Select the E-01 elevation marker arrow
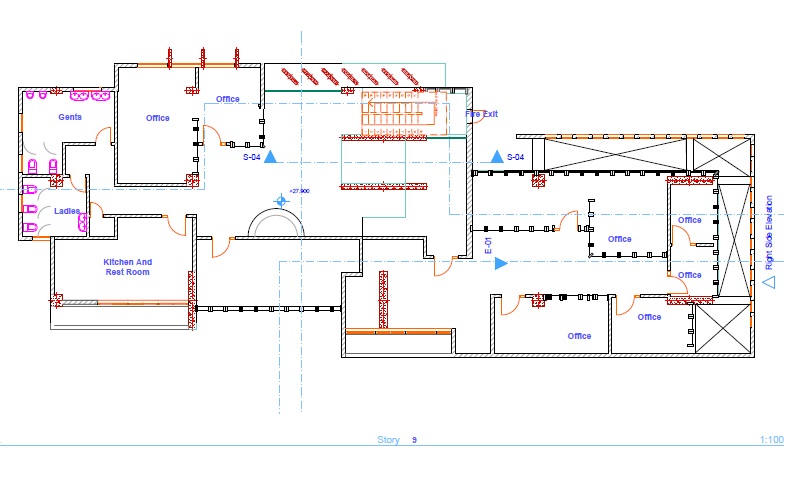The height and width of the screenshot is (499, 785). click(x=501, y=263)
